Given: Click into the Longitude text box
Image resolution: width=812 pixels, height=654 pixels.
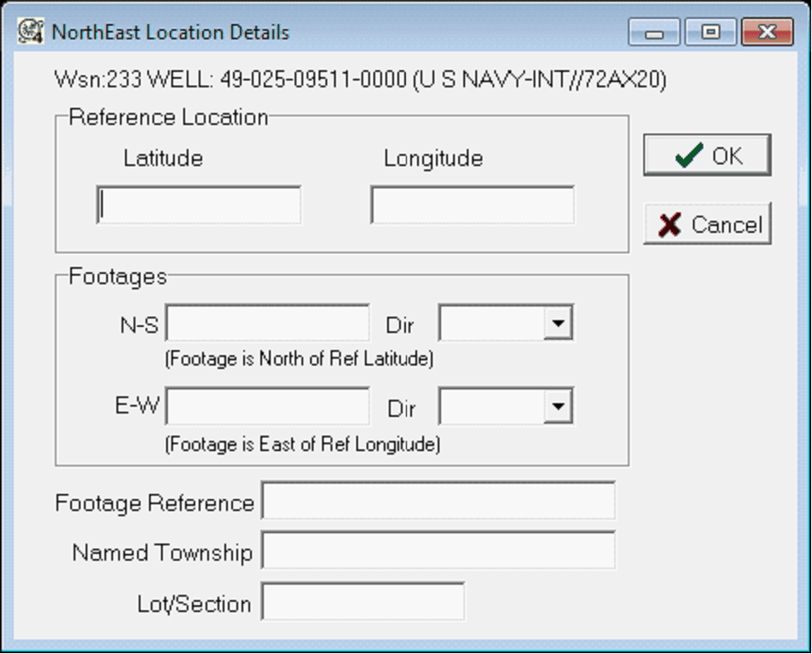Looking at the screenshot, I should coord(472,205).
